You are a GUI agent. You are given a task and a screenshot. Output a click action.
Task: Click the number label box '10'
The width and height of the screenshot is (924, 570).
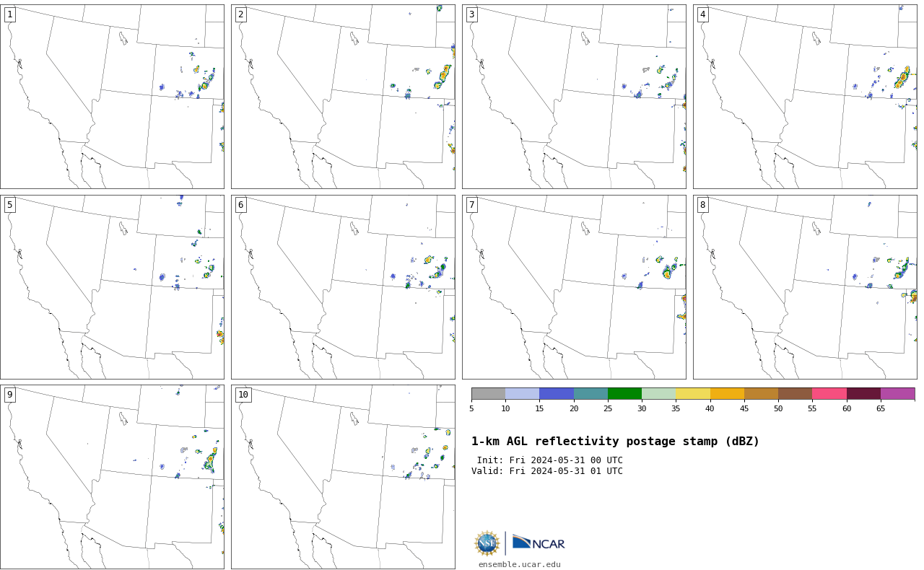[x=243, y=395]
